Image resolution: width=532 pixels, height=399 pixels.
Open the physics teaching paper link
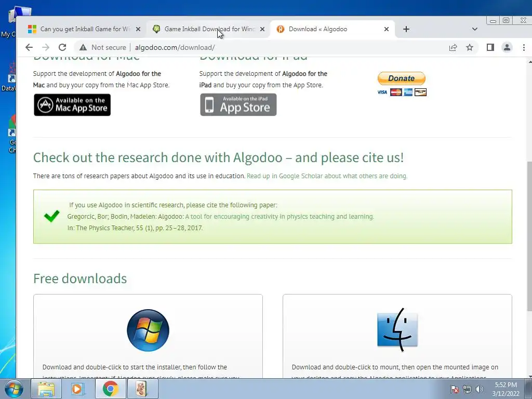280,217
